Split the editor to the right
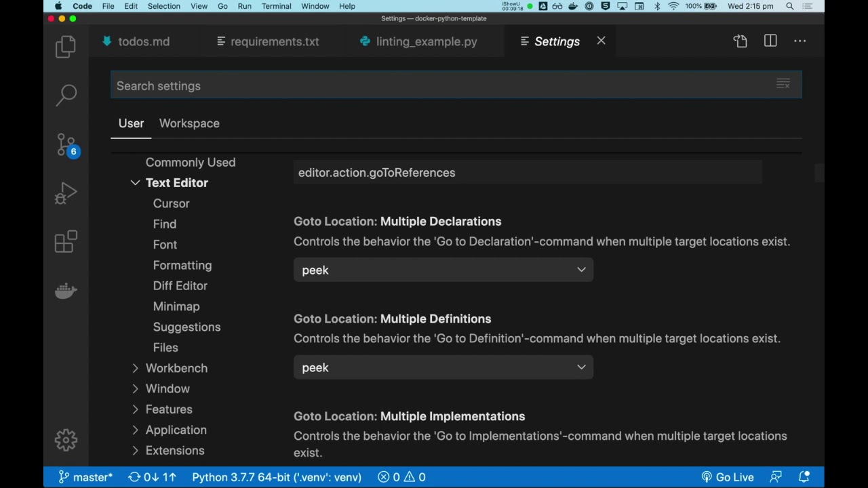 pos(770,41)
